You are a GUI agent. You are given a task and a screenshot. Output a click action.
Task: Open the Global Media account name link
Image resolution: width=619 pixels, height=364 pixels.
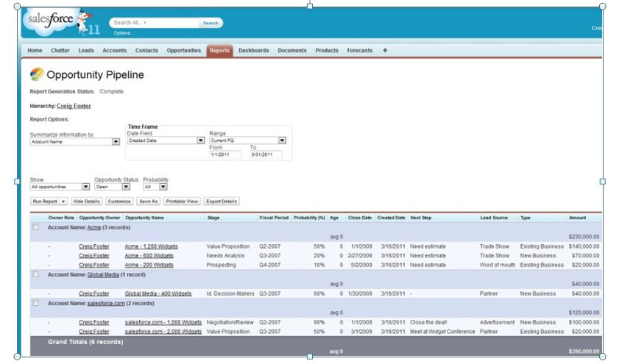click(103, 274)
